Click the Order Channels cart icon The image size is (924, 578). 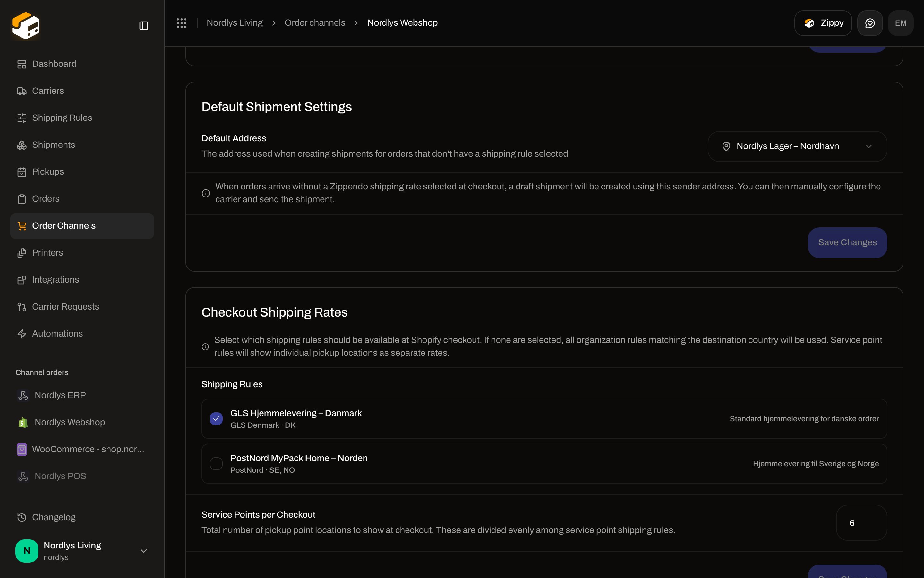click(22, 226)
